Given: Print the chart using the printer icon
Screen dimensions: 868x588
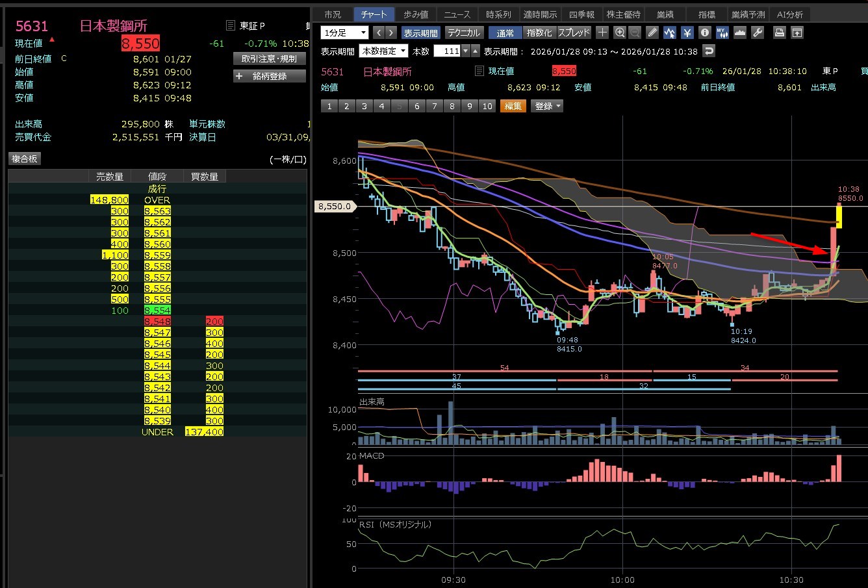Looking at the screenshot, I should [x=780, y=32].
